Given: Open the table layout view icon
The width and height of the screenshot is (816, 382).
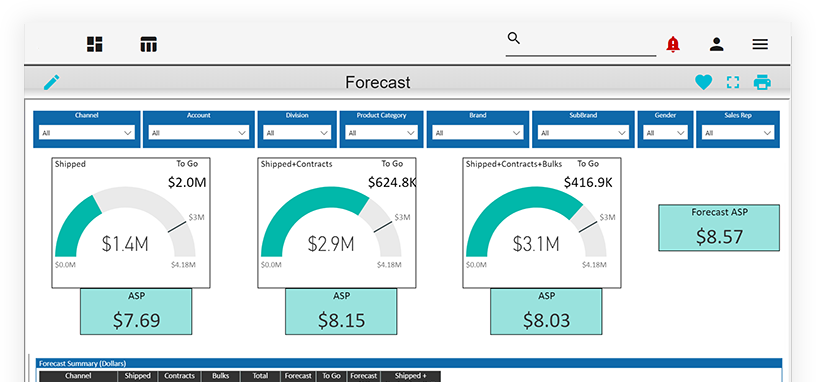Looking at the screenshot, I should (x=149, y=44).
